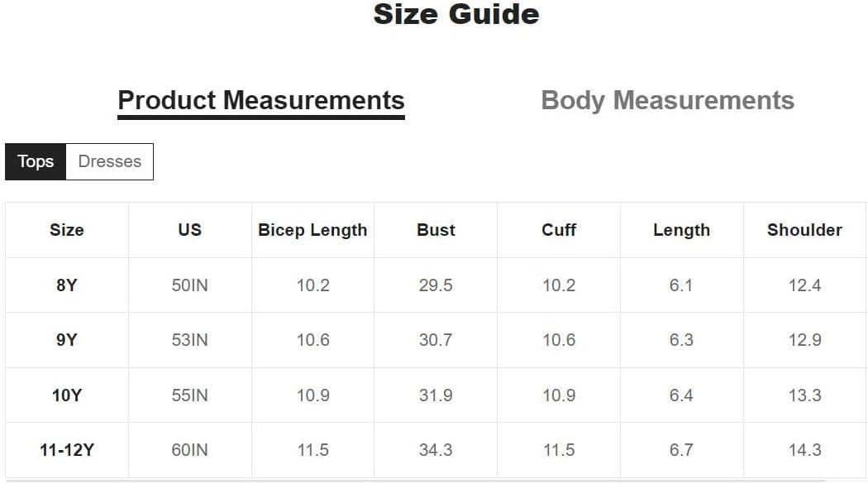The width and height of the screenshot is (868, 484).
Task: Switch to the Product Measurements tab
Action: [261, 102]
